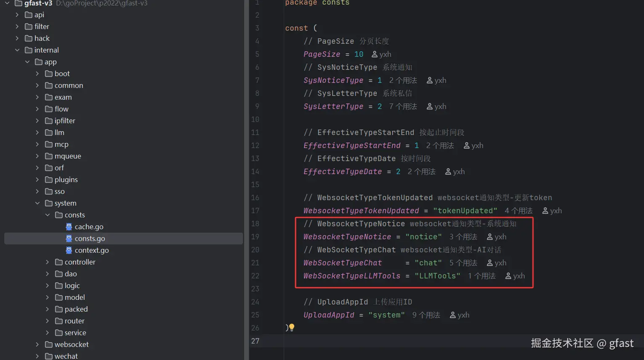Select the flow folder row
This screenshot has height=360, width=644.
pos(124,109)
